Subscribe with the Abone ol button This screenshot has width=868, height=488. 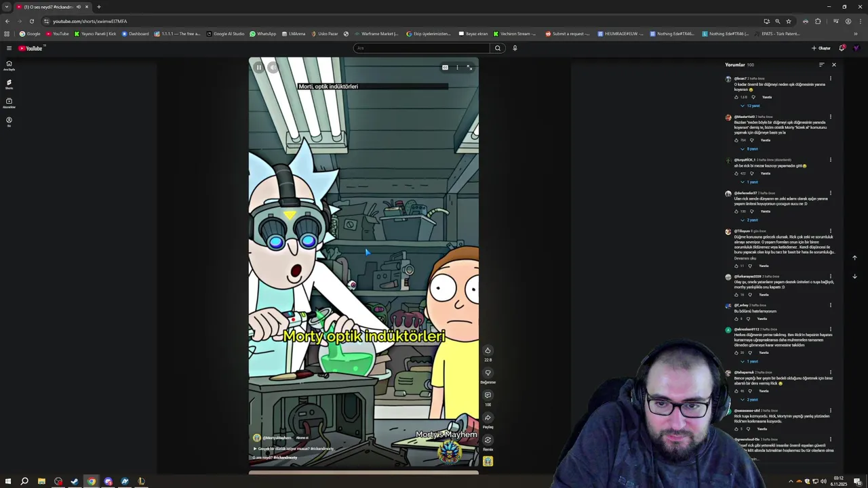(302, 438)
